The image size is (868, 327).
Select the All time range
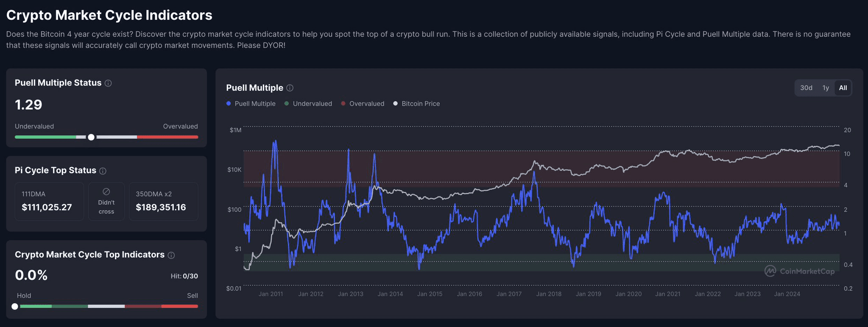[843, 88]
